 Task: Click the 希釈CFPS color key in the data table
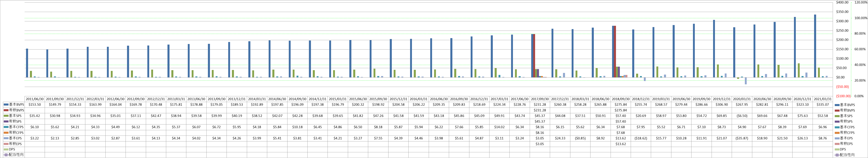coord(6,132)
